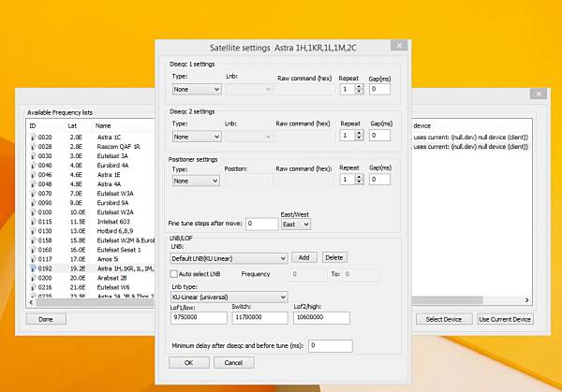The width and height of the screenshot is (562, 392).
Task: Click satellite icon for Eutelsat W3A row
Action: tap(33, 194)
